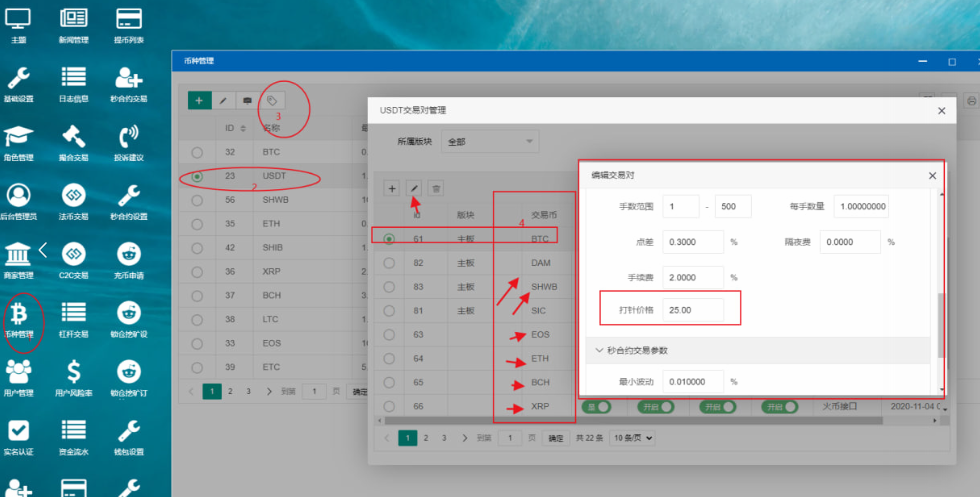The height and width of the screenshot is (497, 980).
Task: Open the 所属版块 dropdown showing 全部
Action: coord(490,142)
